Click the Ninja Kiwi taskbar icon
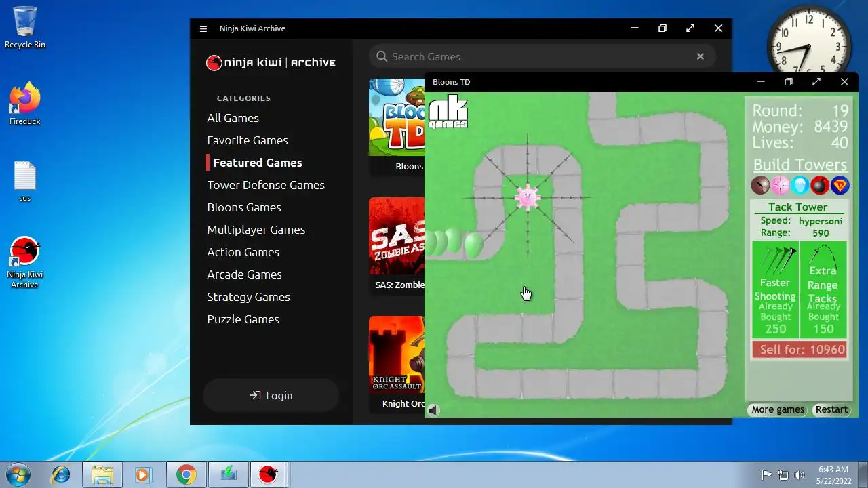 (269, 474)
